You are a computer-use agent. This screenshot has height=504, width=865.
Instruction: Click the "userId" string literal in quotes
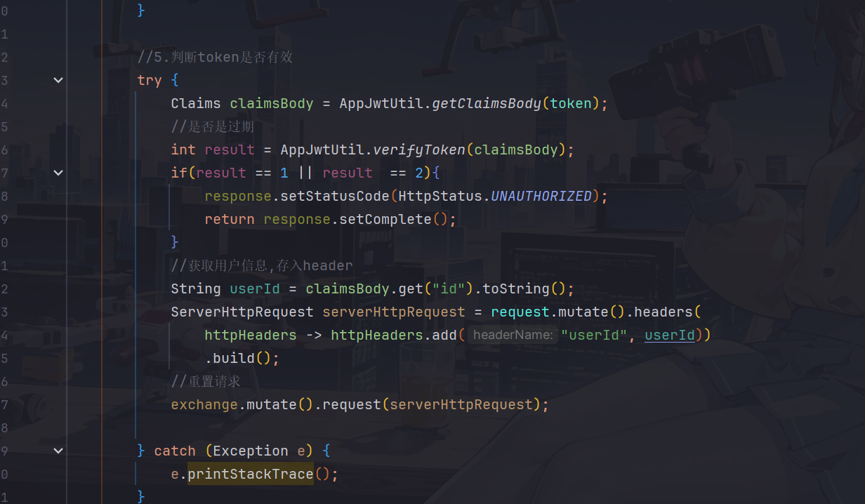click(x=594, y=335)
